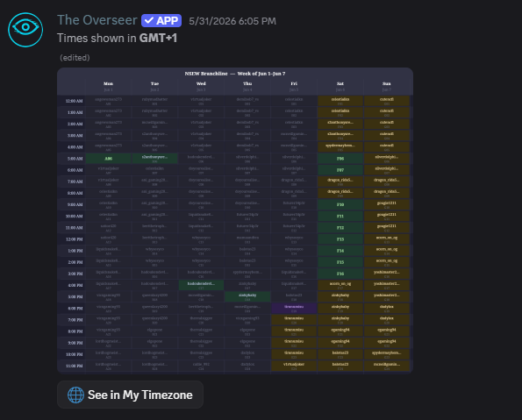This screenshot has width=522, height=420.
Task: Click the green F12 slot on Saturday
Action: point(340,228)
